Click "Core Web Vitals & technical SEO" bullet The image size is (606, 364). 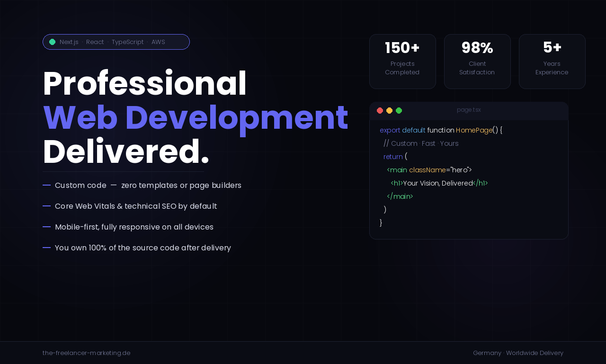(130, 206)
